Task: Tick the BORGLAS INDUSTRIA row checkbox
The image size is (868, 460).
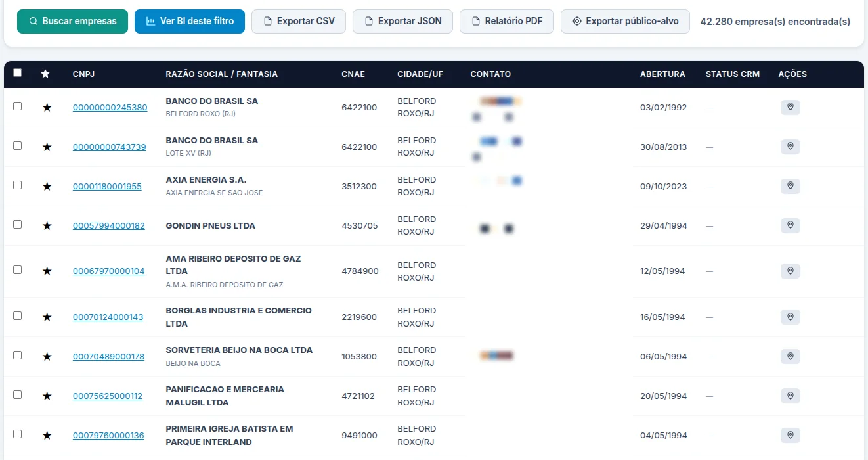Action: [x=17, y=315]
